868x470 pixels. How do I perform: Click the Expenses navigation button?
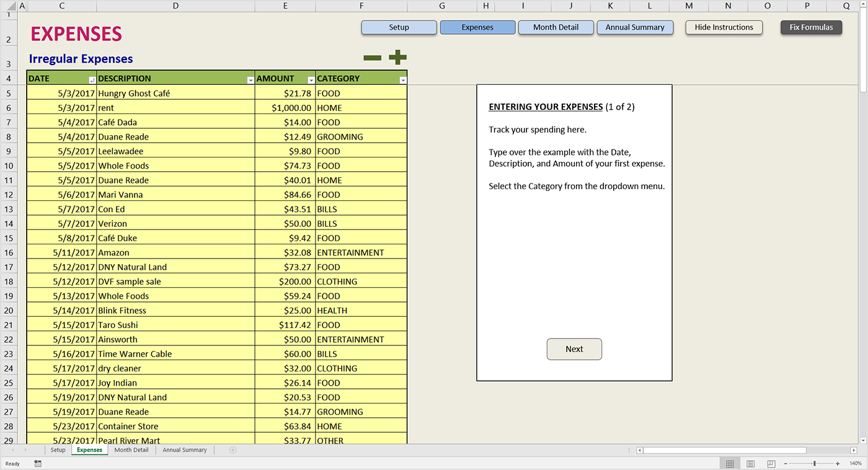[x=477, y=27]
